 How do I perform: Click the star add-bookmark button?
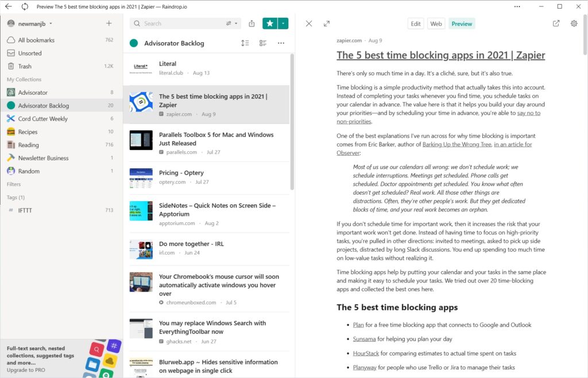click(269, 24)
